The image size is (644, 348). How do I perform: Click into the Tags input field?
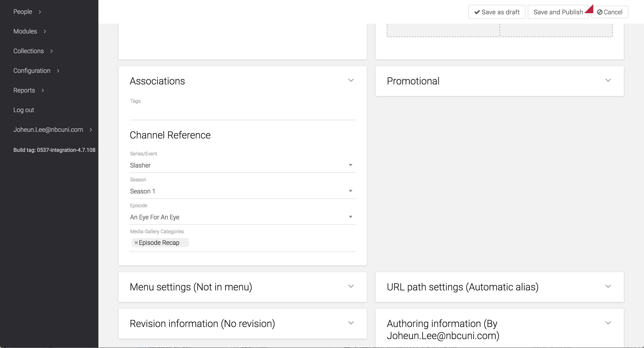click(242, 113)
